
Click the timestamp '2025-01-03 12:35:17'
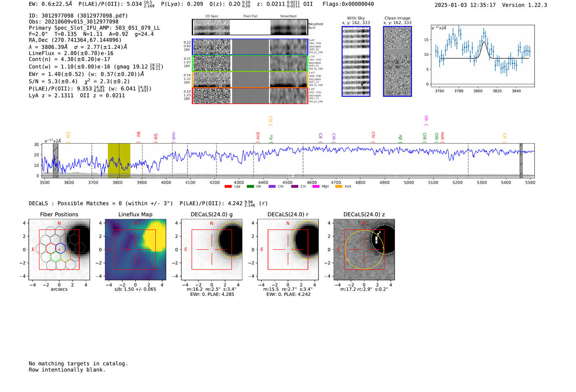[x=465, y=5]
